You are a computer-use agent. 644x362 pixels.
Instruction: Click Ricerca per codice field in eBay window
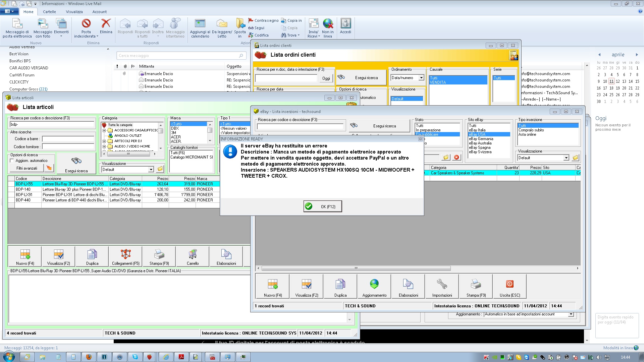[x=300, y=126]
